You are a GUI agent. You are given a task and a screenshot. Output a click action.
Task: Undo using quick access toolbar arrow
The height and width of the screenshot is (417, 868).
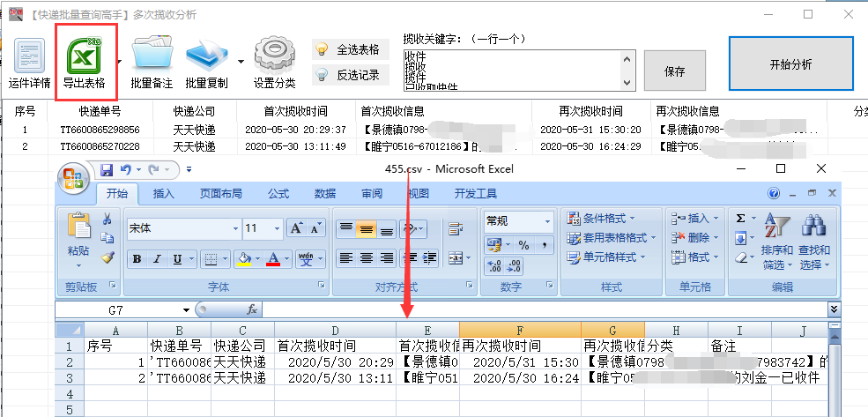point(126,169)
